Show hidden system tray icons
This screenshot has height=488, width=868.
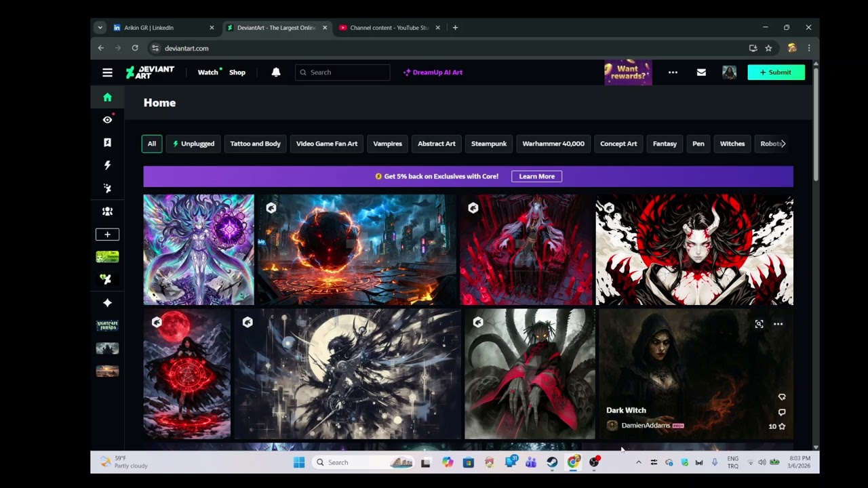[638, 462]
